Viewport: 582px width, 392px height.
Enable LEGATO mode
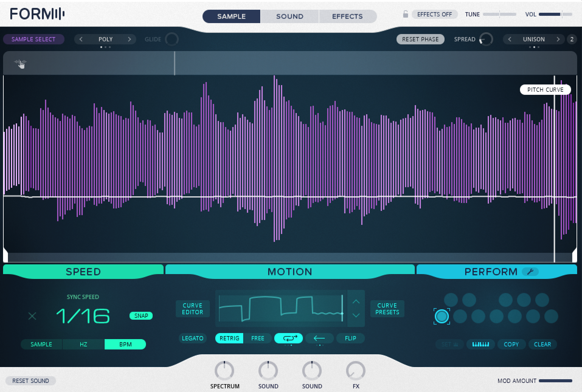(192, 338)
